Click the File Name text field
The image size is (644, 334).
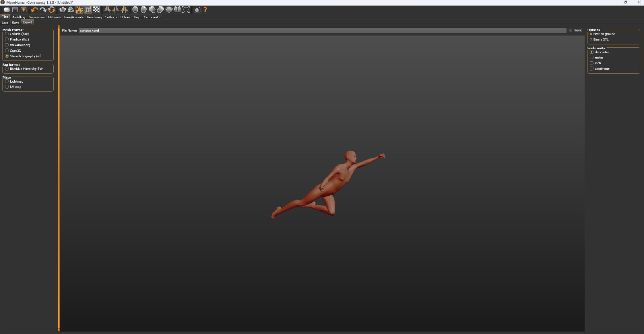322,31
